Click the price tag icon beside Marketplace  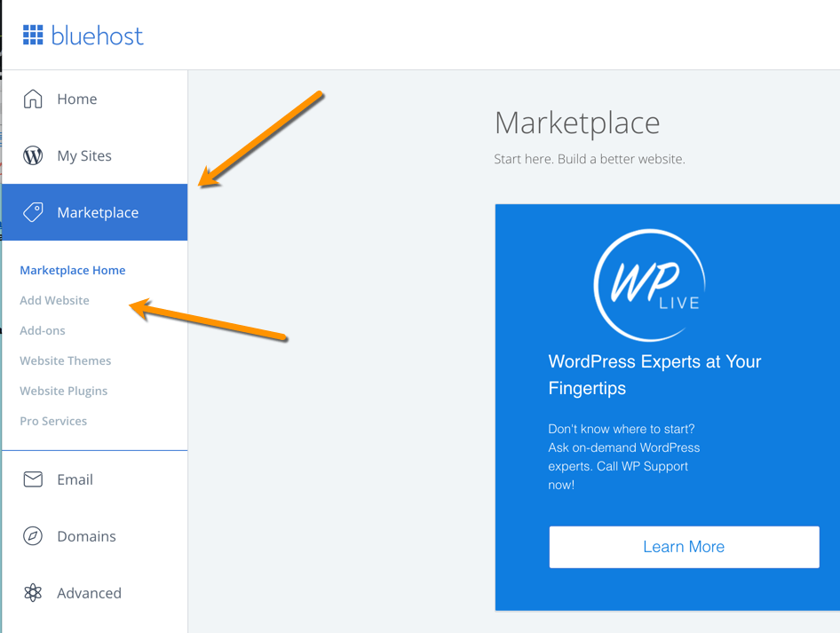click(x=35, y=212)
